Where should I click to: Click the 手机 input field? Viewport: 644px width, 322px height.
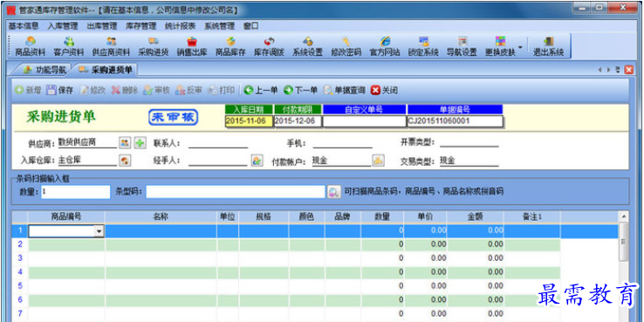point(343,143)
